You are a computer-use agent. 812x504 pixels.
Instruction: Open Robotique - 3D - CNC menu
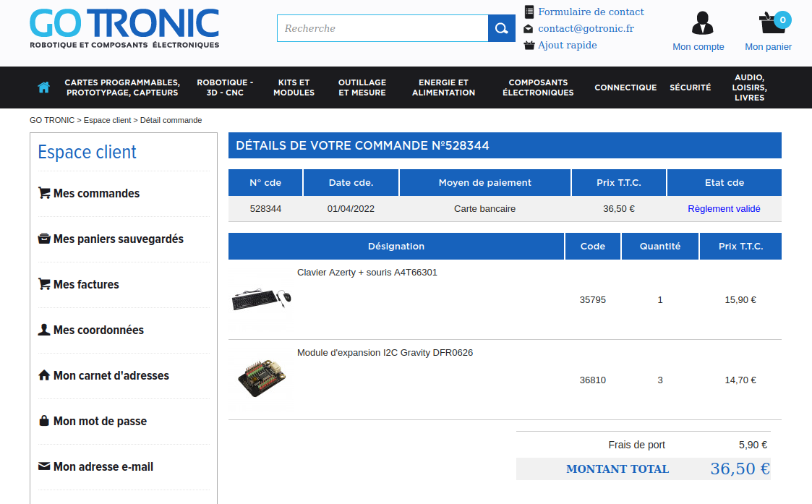click(x=225, y=87)
